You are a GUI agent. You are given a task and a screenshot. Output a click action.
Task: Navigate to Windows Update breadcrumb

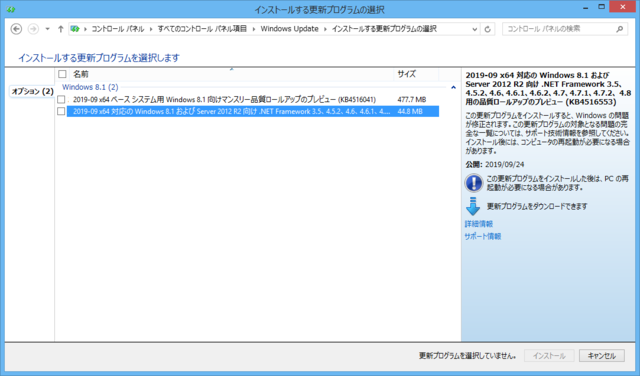pos(289,29)
